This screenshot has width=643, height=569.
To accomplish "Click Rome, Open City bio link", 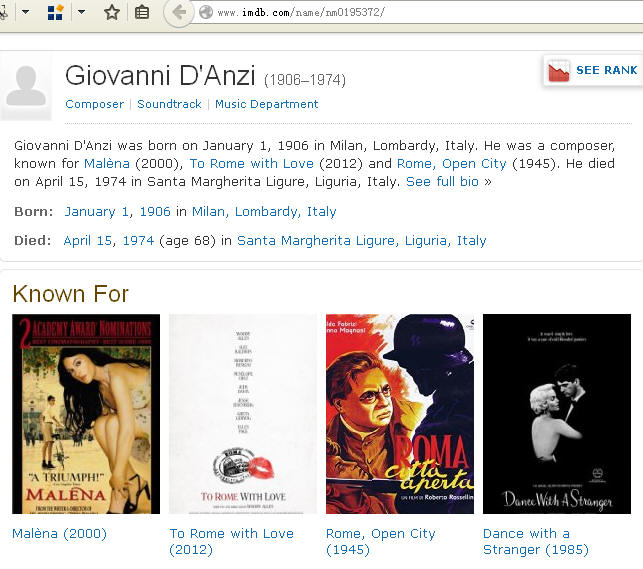I will tap(451, 164).
